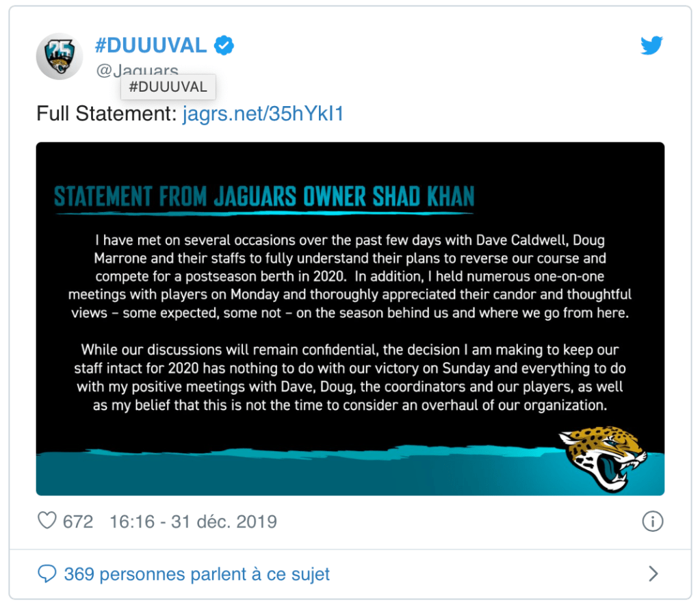Click the jaguar head logo in the image
This screenshot has height=607, width=700.
coord(603,457)
